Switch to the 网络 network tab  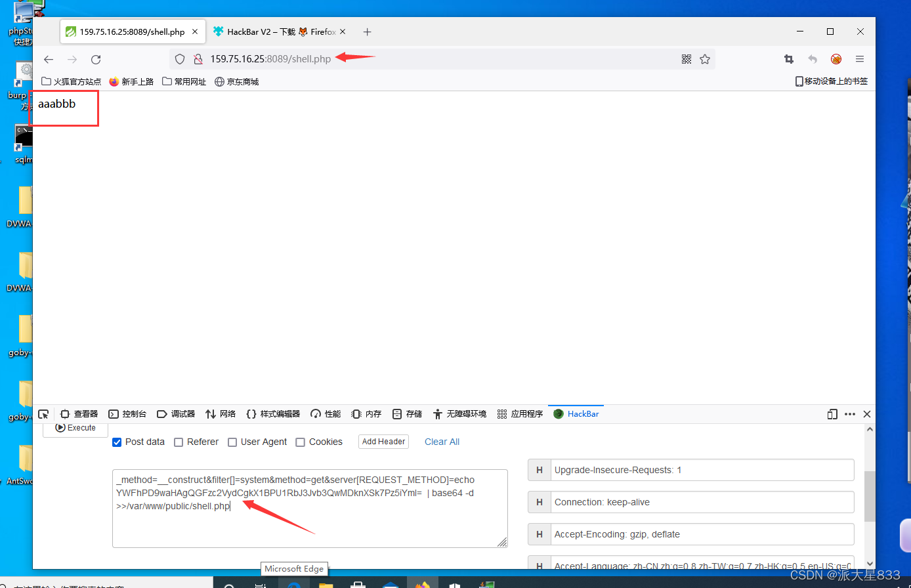point(221,414)
